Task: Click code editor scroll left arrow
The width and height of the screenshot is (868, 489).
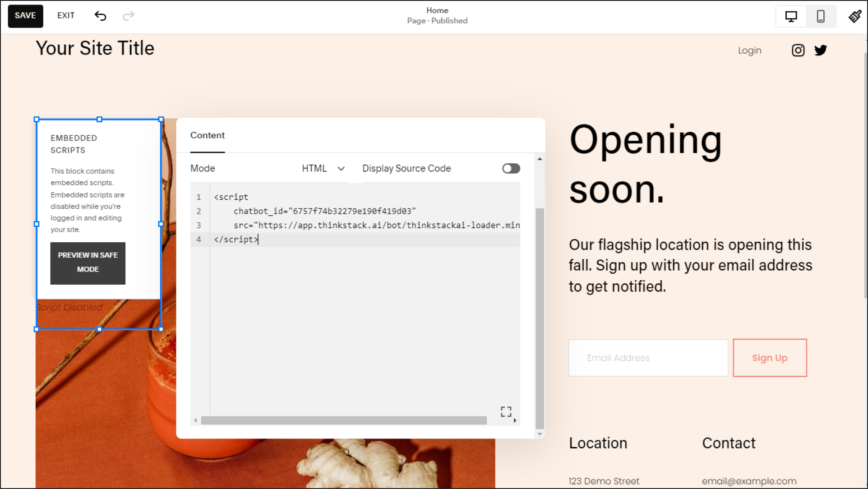Action: click(x=195, y=420)
